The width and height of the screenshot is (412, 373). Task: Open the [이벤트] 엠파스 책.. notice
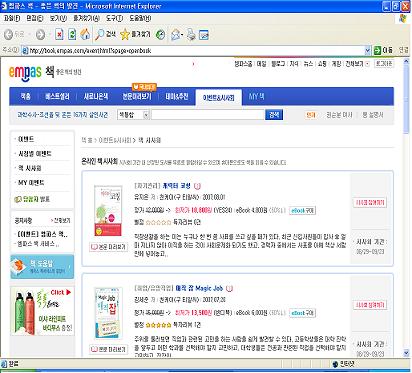[x=41, y=234]
